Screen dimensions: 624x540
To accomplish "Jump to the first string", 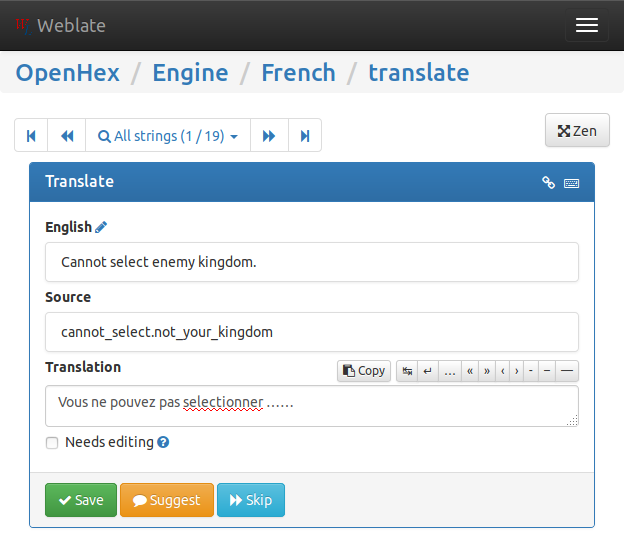I will point(31,136).
